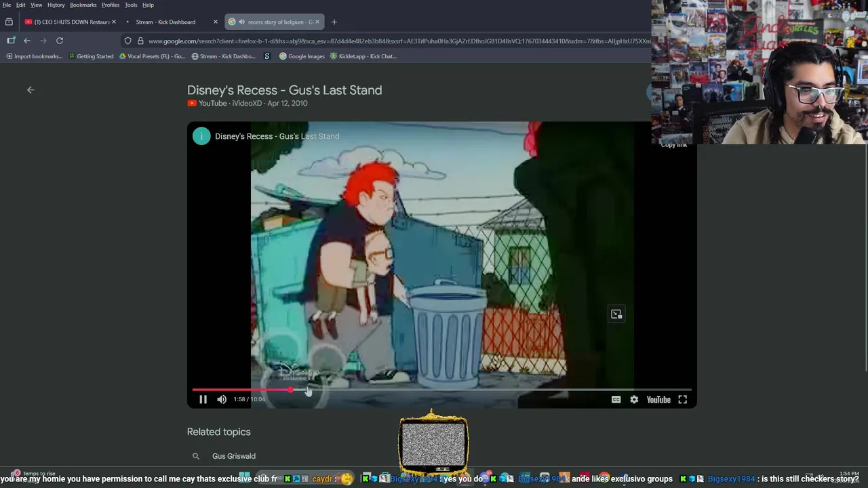Image resolution: width=868 pixels, height=488 pixels.
Task: Open the Kicklet.app - Kick Chat bookmark
Action: 363,56
